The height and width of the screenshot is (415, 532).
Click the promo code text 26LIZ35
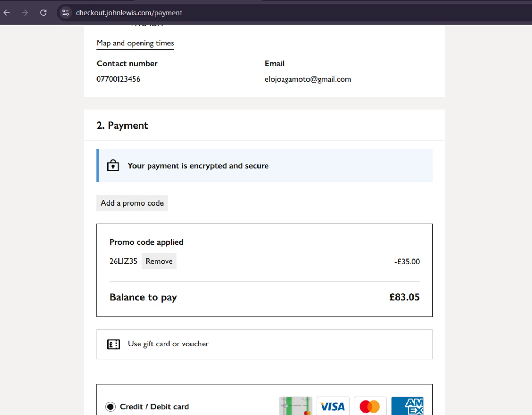123,261
